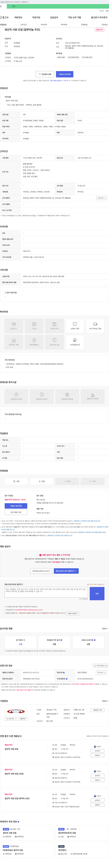Click the 이메일 지원 button

(16, 512)
